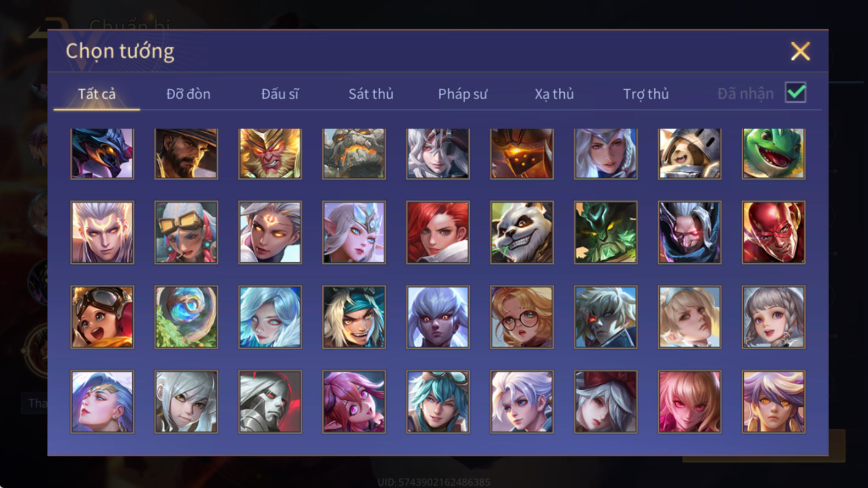This screenshot has width=868, height=488.
Task: Toggle the Đã nhận checkbox
Action: pyautogui.click(x=795, y=93)
